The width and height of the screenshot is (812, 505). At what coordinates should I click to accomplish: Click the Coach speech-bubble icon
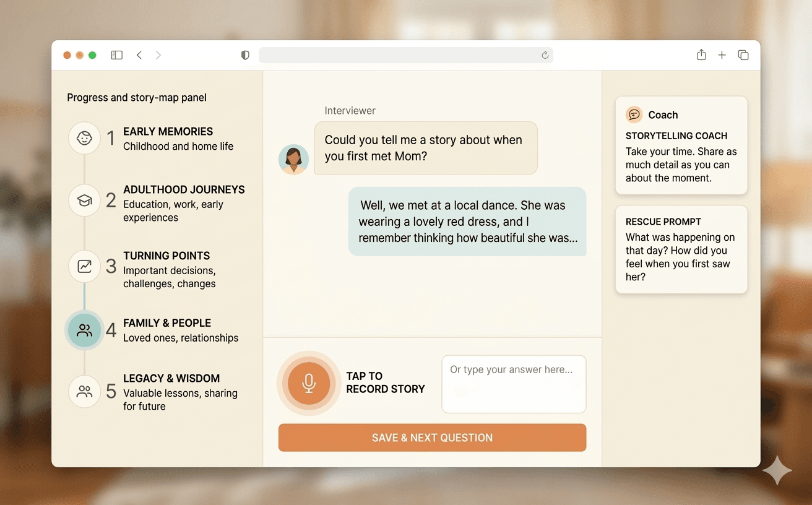point(634,114)
